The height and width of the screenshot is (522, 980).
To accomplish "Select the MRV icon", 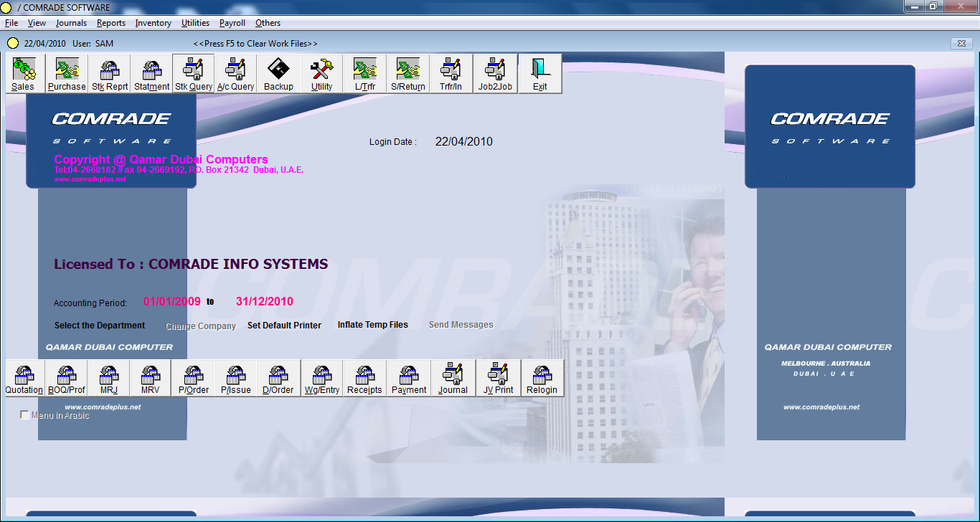I will click(x=151, y=376).
